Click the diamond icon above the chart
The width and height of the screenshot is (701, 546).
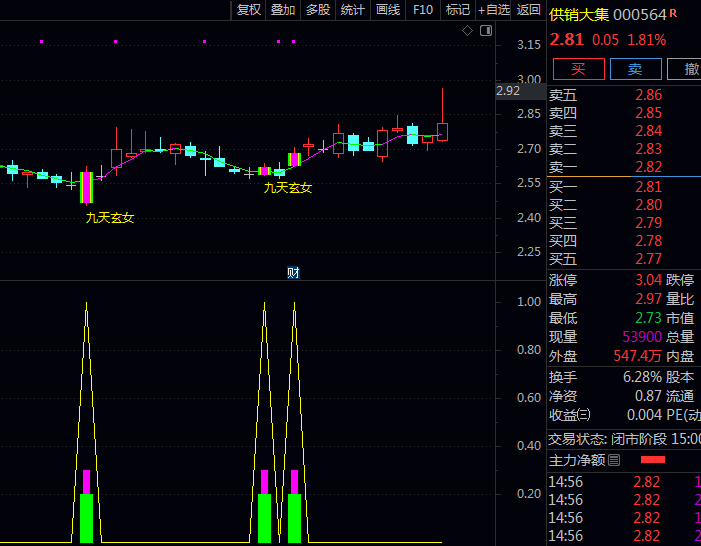467,30
